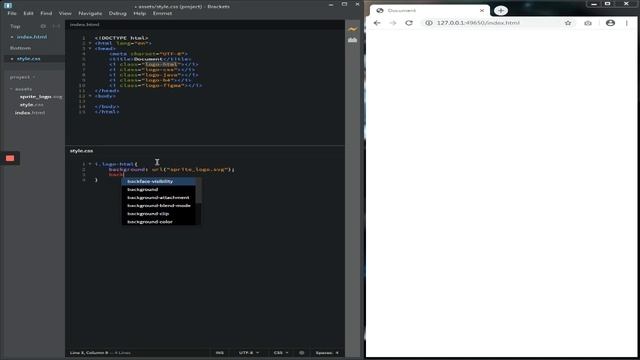Open a new browser tab with plus button

(501, 10)
